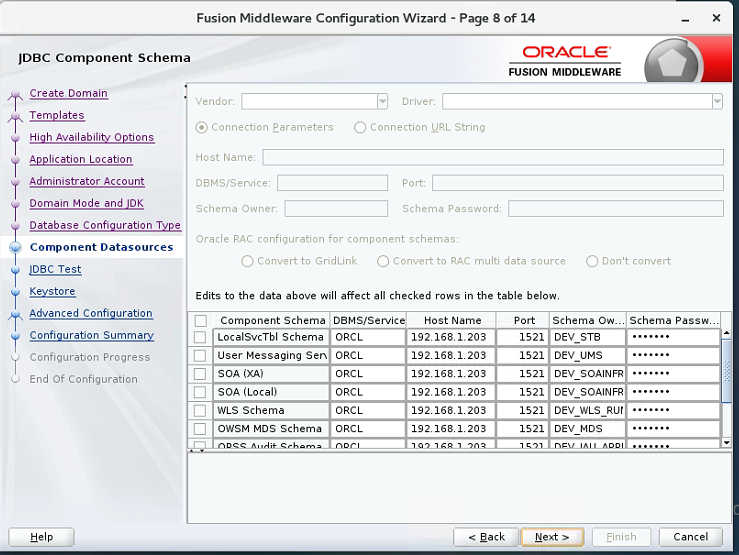Click the JDBC Test step node icon
Viewport: 739px width, 555px height.
click(16, 269)
